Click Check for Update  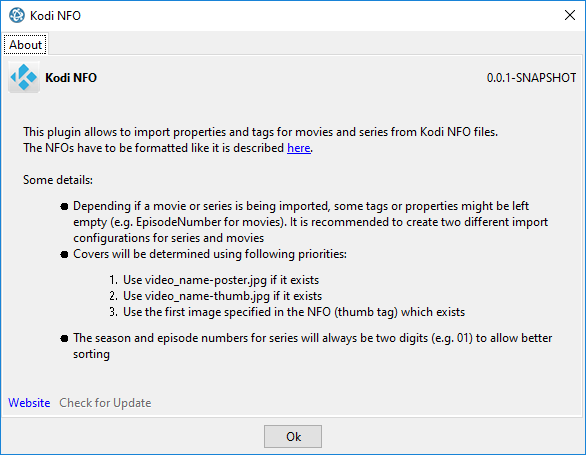[x=105, y=403]
